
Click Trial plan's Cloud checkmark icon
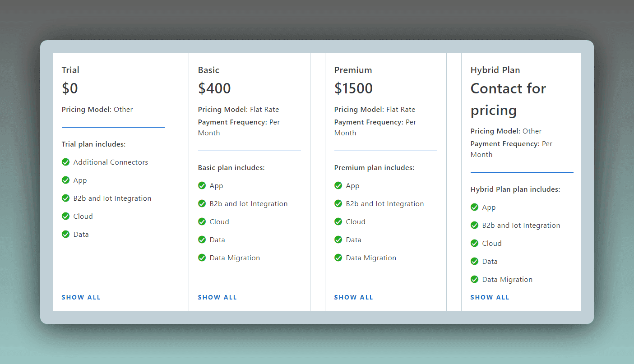click(66, 216)
